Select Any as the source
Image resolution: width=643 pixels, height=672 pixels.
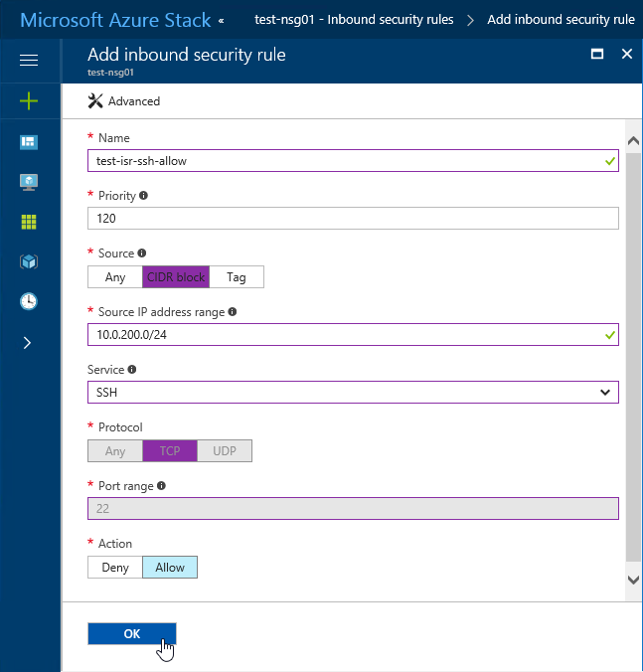[115, 277]
